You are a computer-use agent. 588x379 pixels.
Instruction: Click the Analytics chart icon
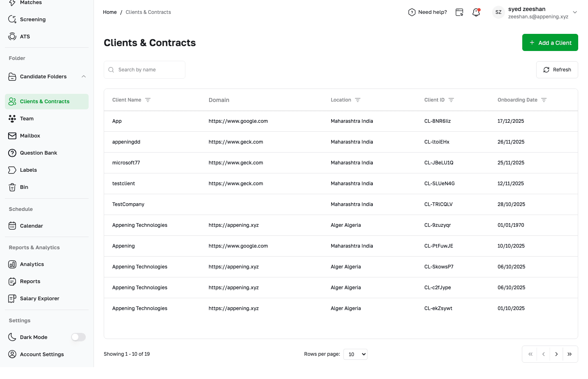point(12,264)
